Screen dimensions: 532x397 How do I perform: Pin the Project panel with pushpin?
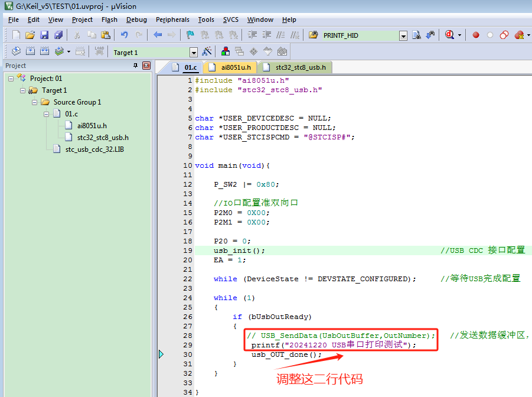135,66
